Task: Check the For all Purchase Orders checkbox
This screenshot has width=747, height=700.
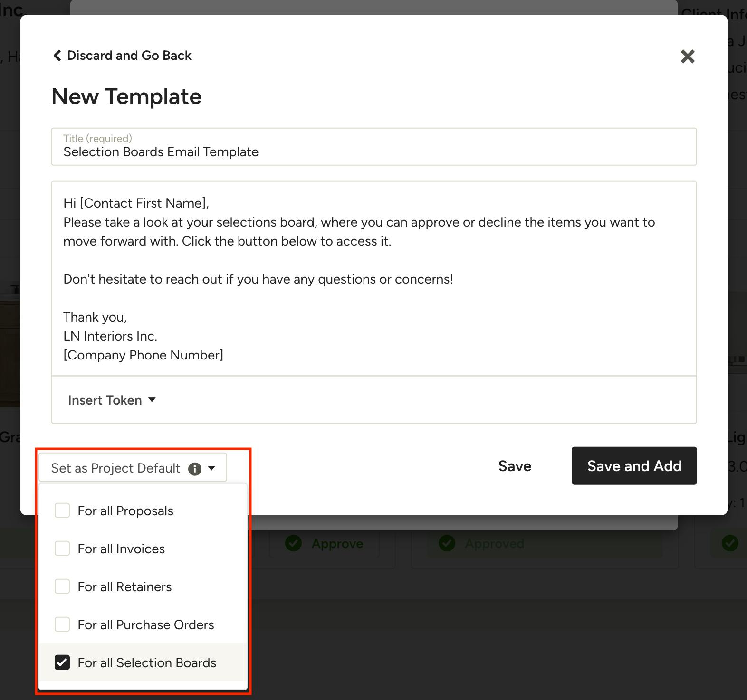Action: click(x=62, y=624)
